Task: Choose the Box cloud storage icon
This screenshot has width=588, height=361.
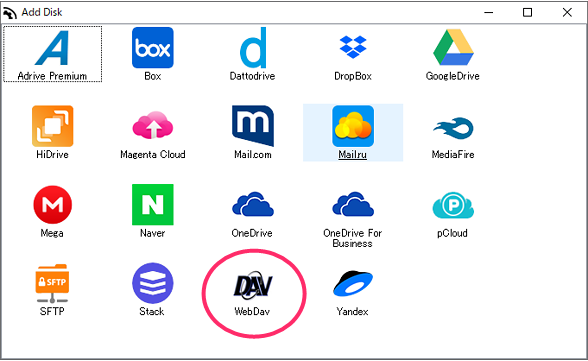Action: click(x=153, y=48)
